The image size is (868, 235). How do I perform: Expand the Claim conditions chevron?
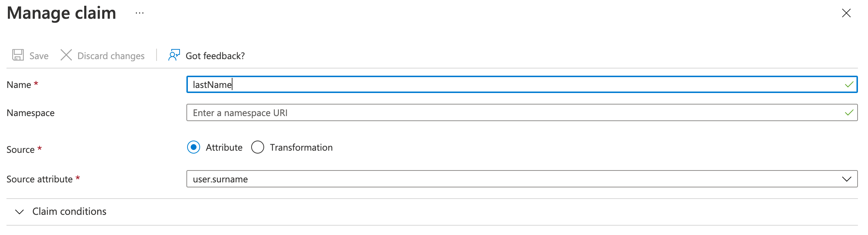tap(20, 212)
